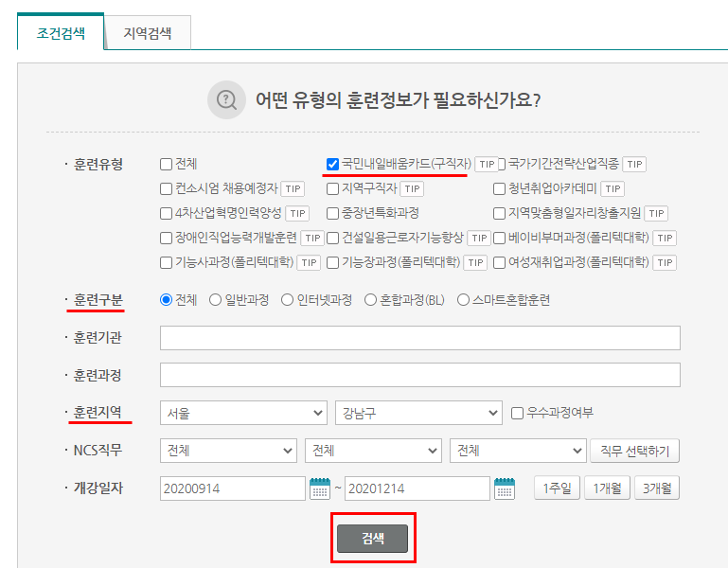Viewport: 728px width, 568px height.
Task: Open third NCS직무 전체 dropdown
Action: [x=518, y=451]
